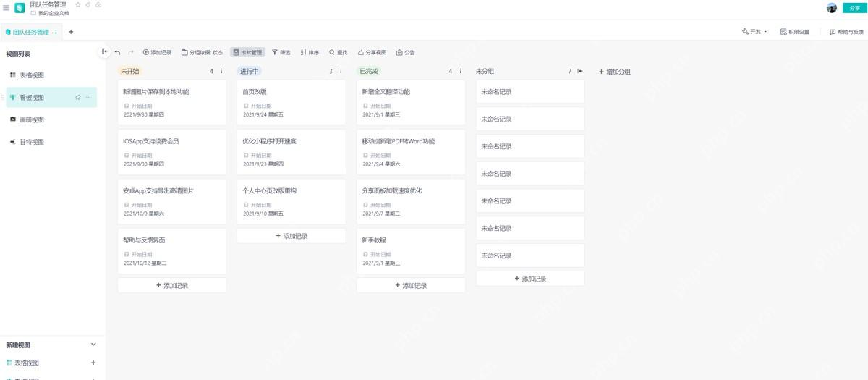Screen dimensions: 868x380
Task: Open the 个人中心页改版重构 card
Action: coord(292,201)
